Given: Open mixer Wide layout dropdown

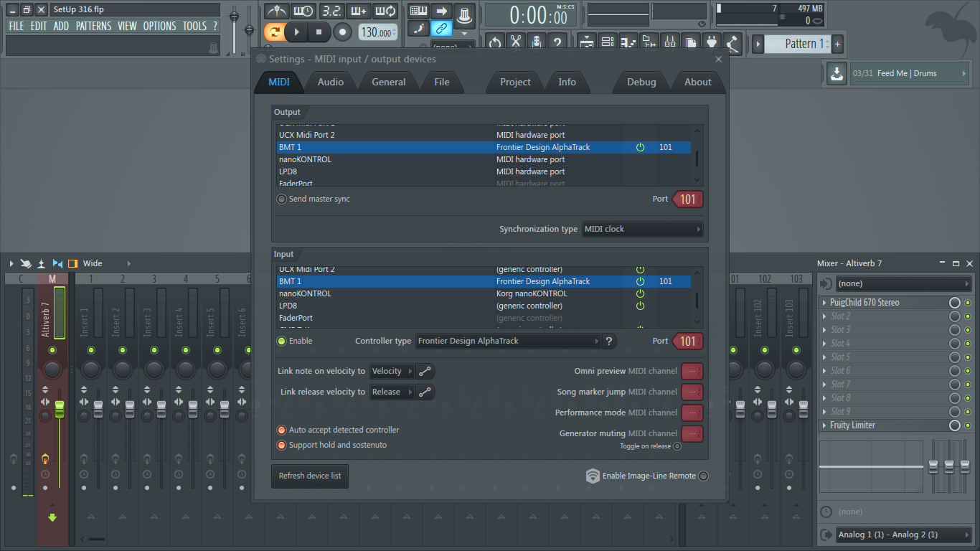Looking at the screenshot, I should [x=107, y=263].
